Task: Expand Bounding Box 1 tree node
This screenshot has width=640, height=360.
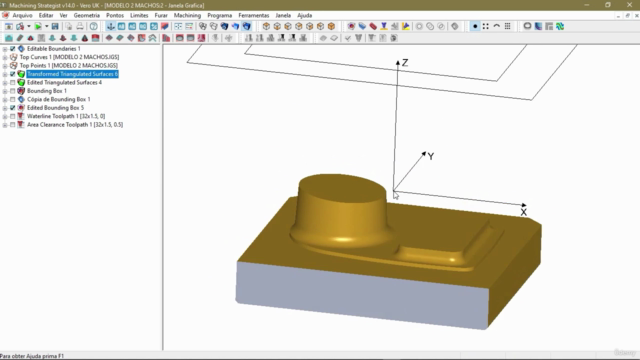Action: click(5, 91)
